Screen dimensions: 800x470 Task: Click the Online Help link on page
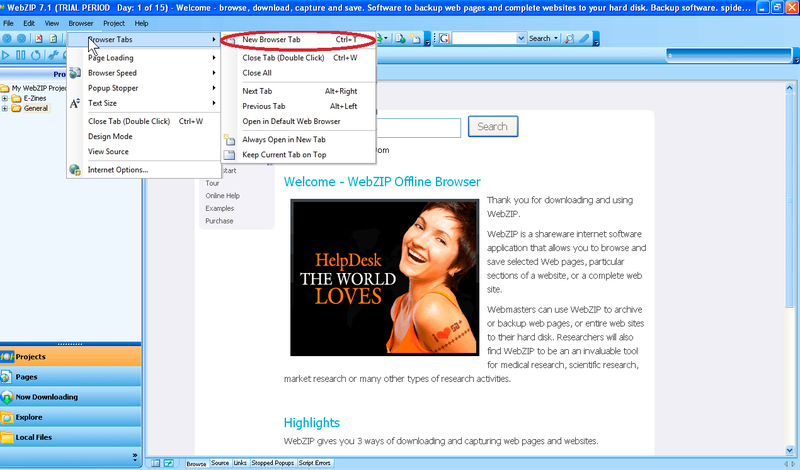click(x=222, y=195)
